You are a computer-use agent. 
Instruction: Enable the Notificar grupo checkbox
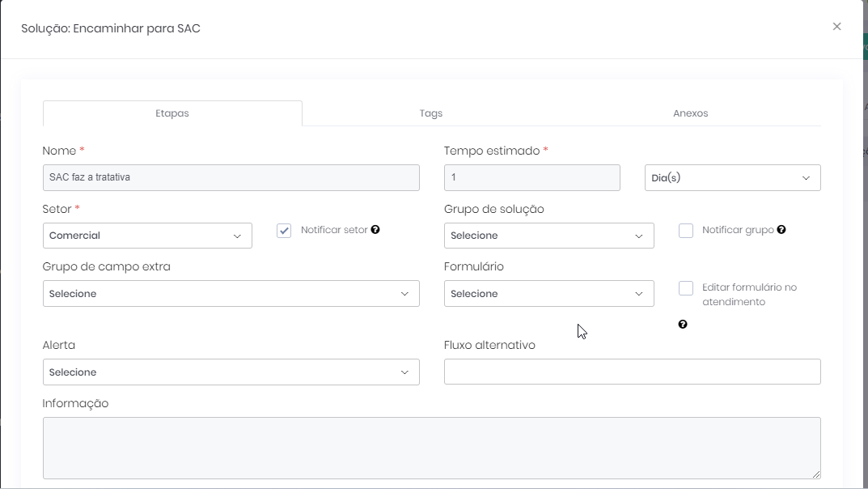tap(686, 231)
